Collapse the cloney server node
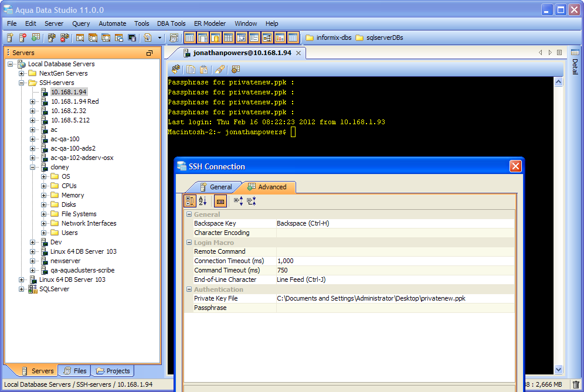This screenshot has width=584, height=392. pos(33,167)
